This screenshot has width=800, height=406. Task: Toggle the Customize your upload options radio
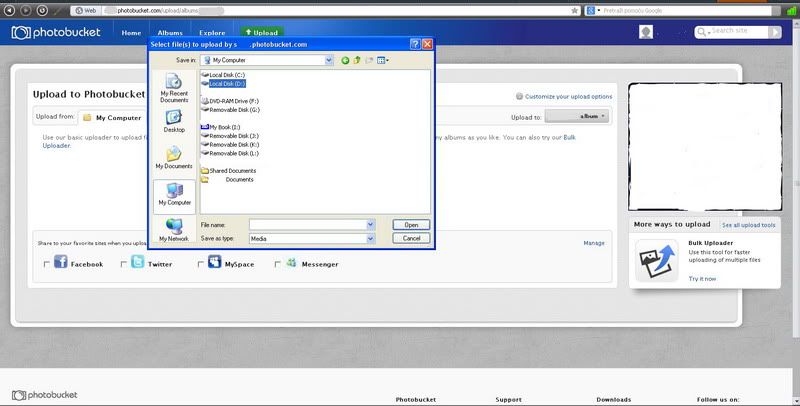(519, 96)
